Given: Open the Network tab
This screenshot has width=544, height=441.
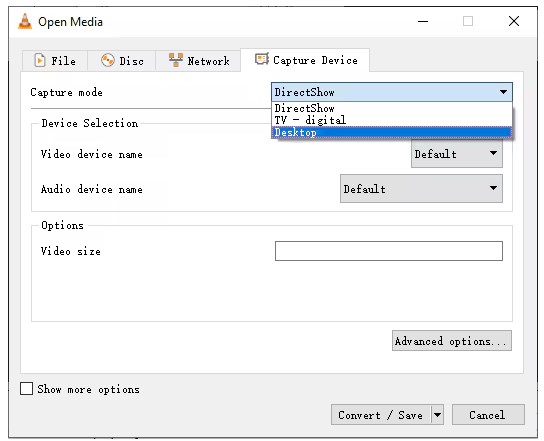Looking at the screenshot, I should tap(198, 61).
